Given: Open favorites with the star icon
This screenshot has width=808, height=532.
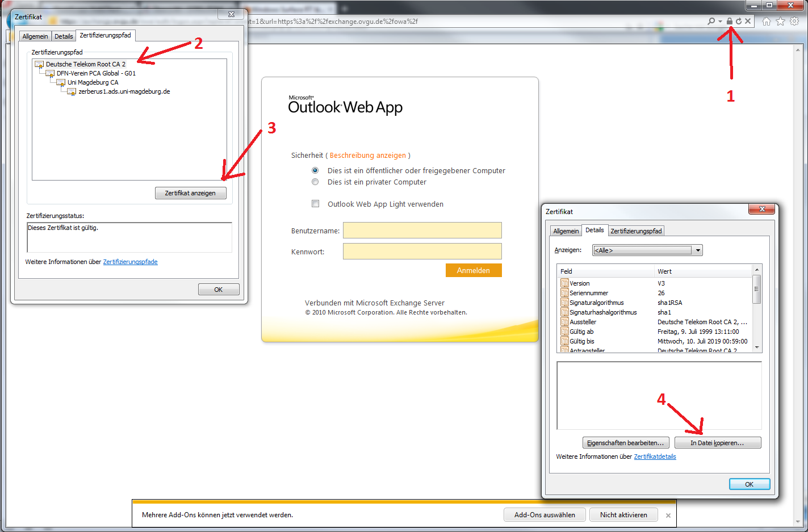Looking at the screenshot, I should (780, 21).
